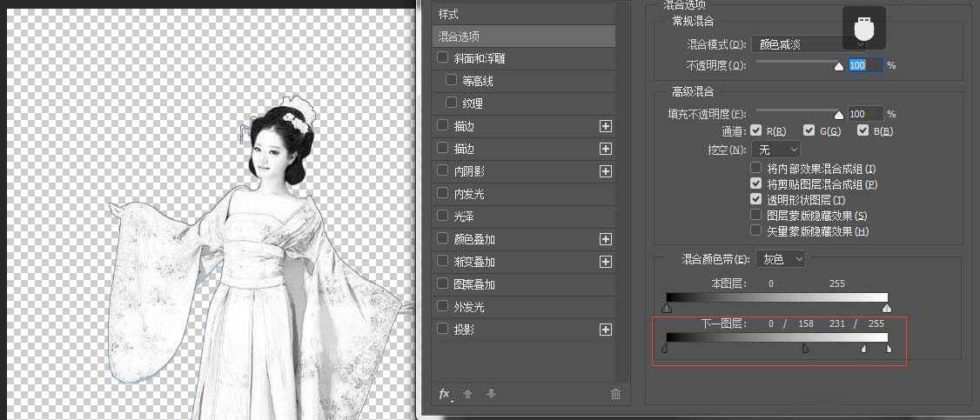Open the 渐变叠加 settings row
The width and height of the screenshot is (980, 420).
coord(524,262)
